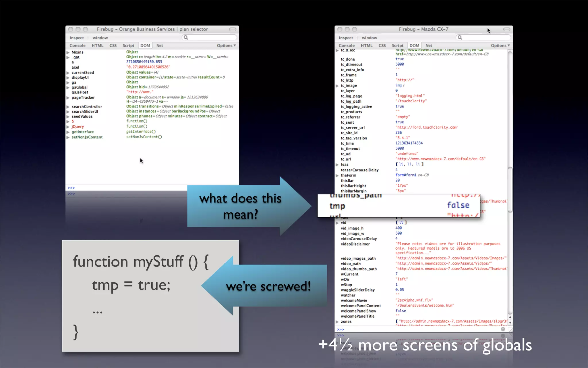Open Console tab in Mazda Firebug window

tap(347, 45)
